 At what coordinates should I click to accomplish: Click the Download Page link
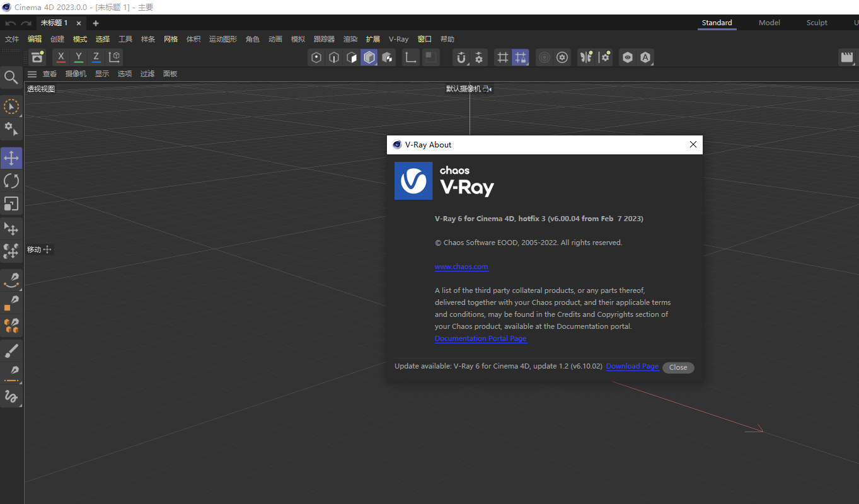pos(631,366)
